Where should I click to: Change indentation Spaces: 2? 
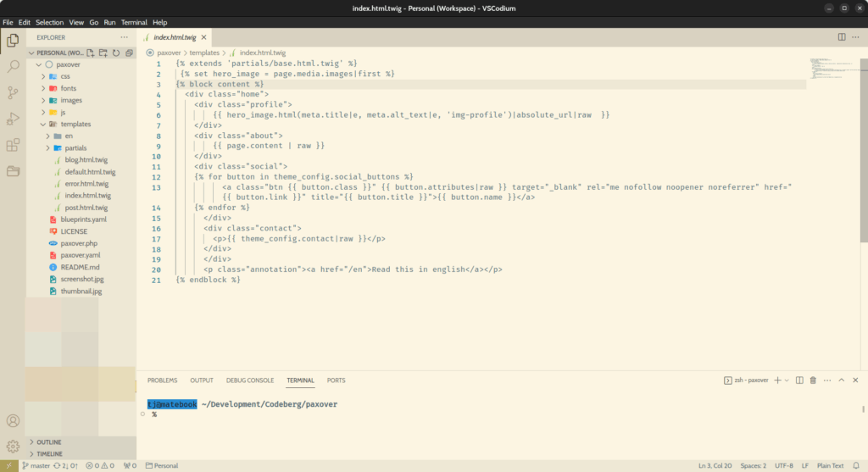pos(754,466)
